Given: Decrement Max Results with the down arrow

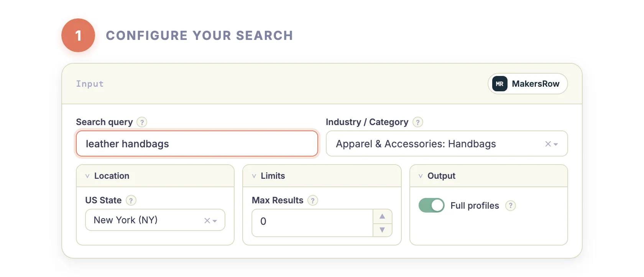Looking at the screenshot, I should [x=382, y=229].
